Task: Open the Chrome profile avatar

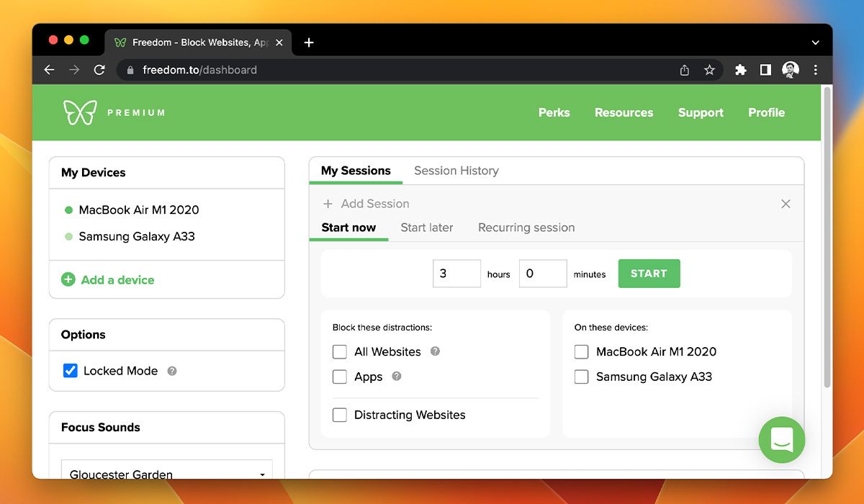Action: 791,70
